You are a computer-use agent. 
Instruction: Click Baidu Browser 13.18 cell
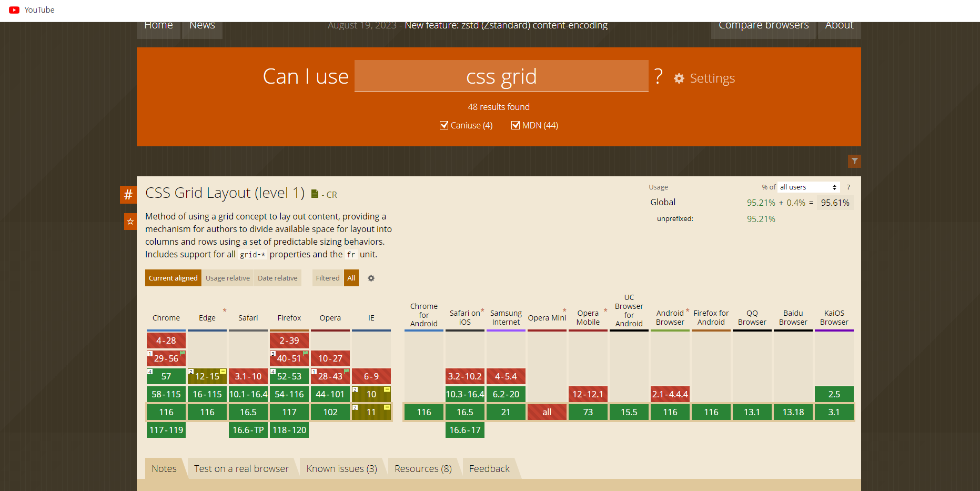(x=793, y=412)
